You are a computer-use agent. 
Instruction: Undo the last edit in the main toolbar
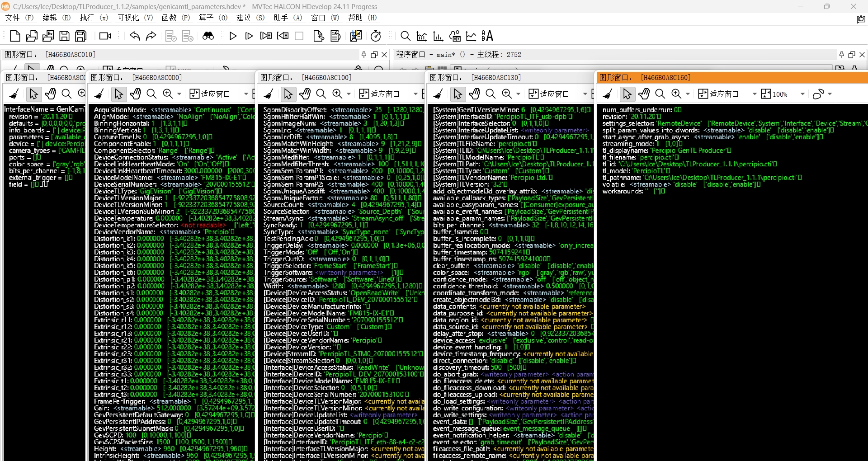pos(135,36)
